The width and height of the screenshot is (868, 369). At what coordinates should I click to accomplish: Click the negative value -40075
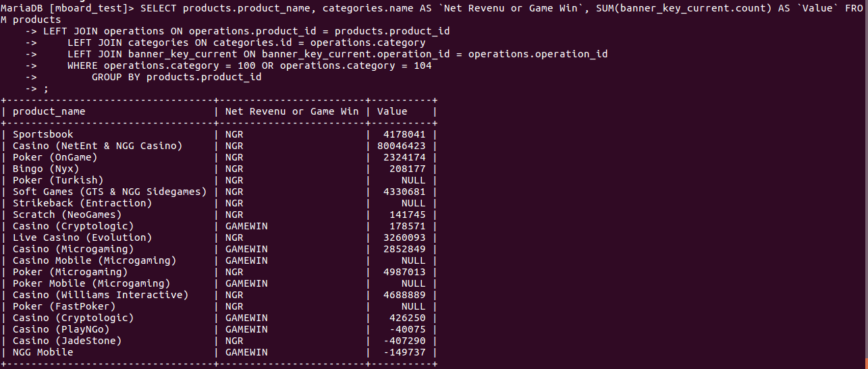click(x=408, y=329)
